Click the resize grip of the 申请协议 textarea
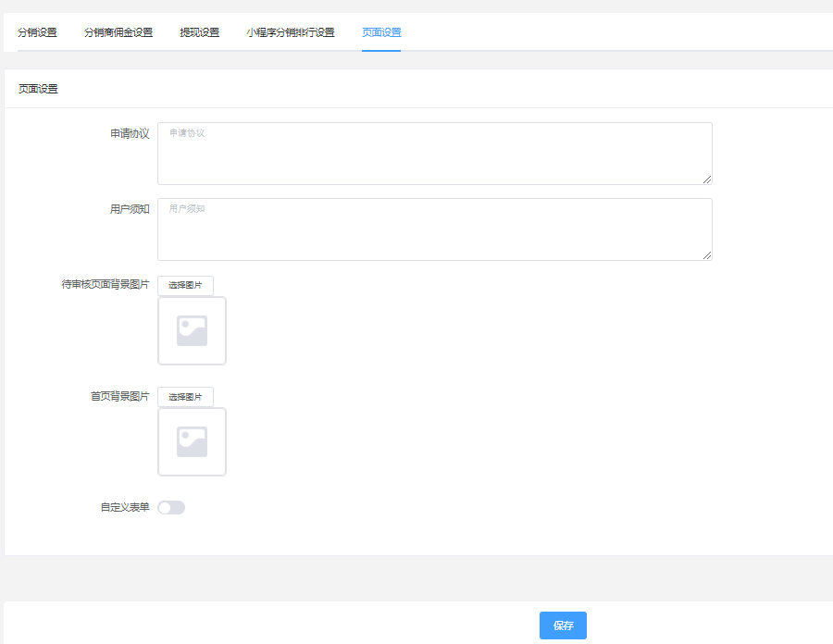Screen dimensions: 833x644 click(x=707, y=180)
